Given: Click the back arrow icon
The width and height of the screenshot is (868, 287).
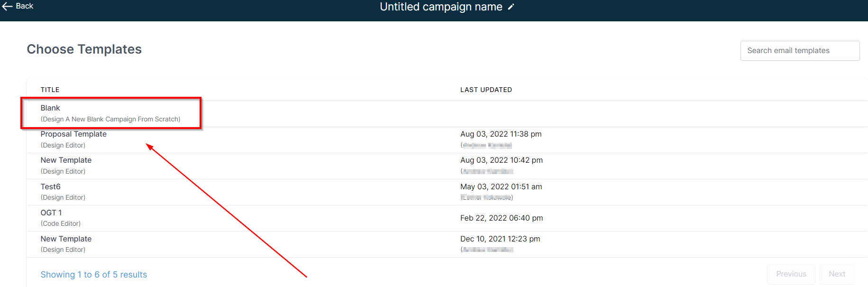Looking at the screenshot, I should tap(7, 6).
